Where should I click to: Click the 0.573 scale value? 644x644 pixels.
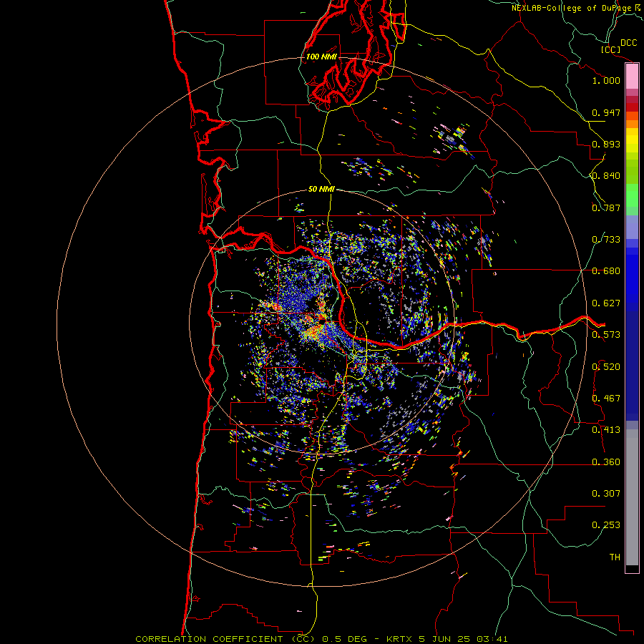[606, 335]
